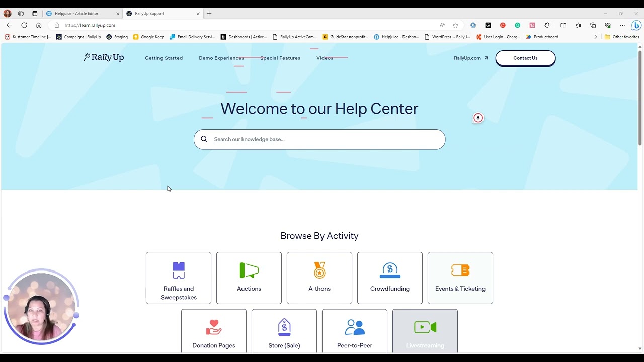Screen dimensions: 644x362
Task: Click the red notification badge showing 8
Action: click(478, 118)
